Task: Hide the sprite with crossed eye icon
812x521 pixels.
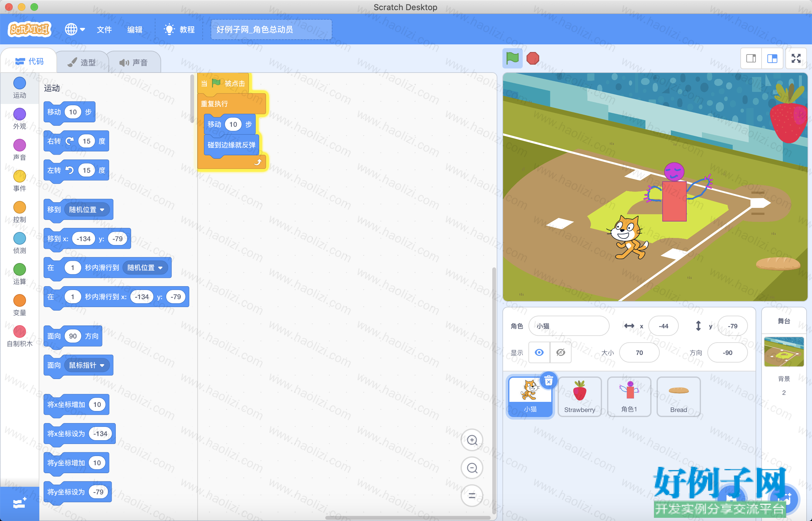Action: [x=561, y=352]
